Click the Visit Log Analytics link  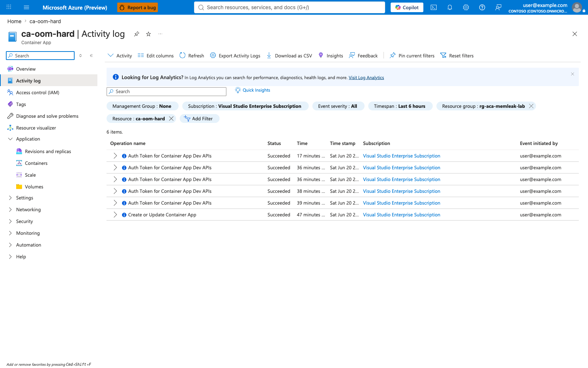point(366,78)
